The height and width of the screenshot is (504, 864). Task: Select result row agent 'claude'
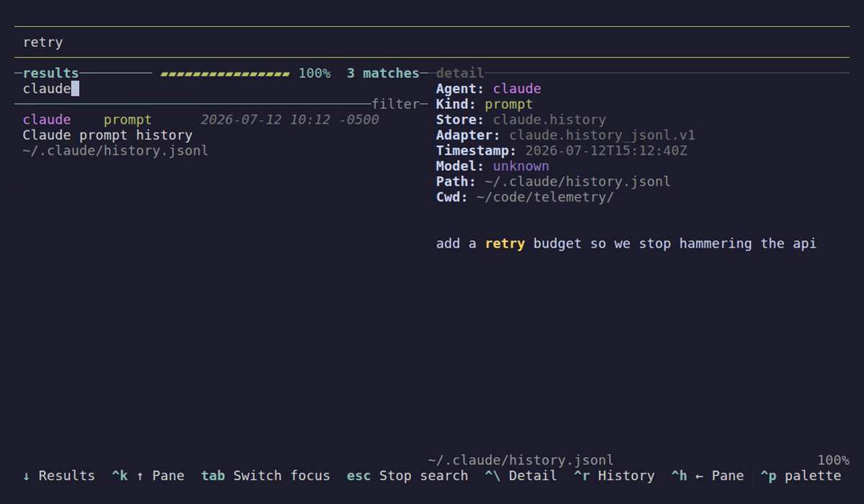click(x=47, y=120)
